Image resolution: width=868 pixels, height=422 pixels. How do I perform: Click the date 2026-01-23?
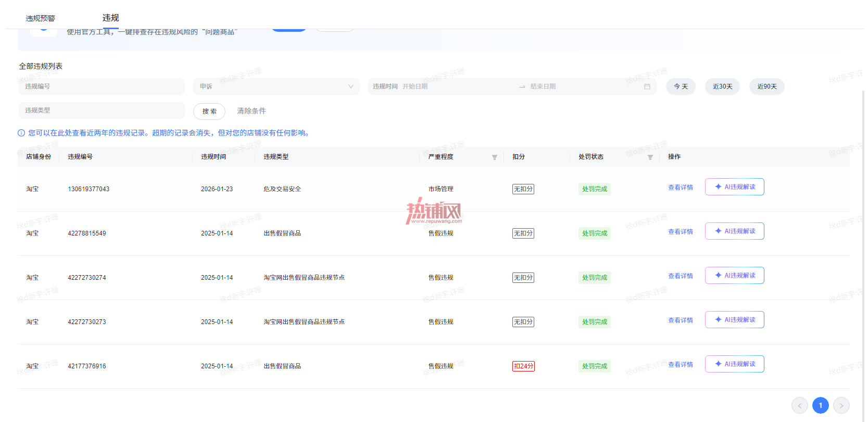point(217,189)
